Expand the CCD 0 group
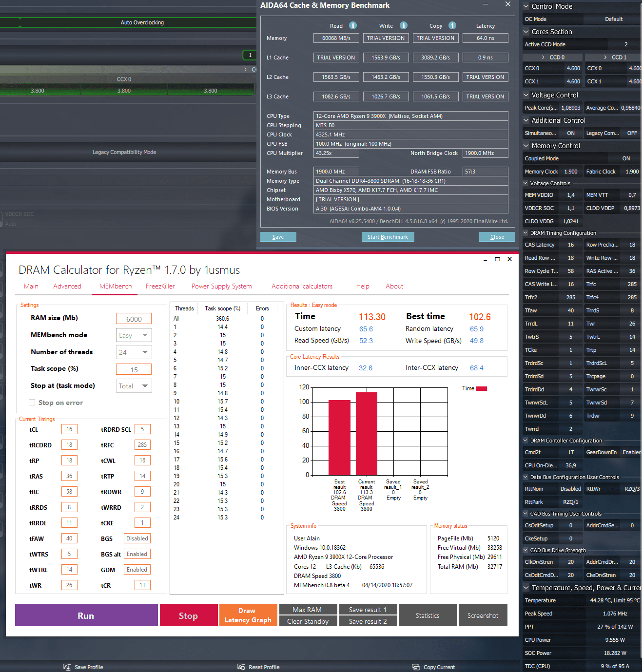 543,57
